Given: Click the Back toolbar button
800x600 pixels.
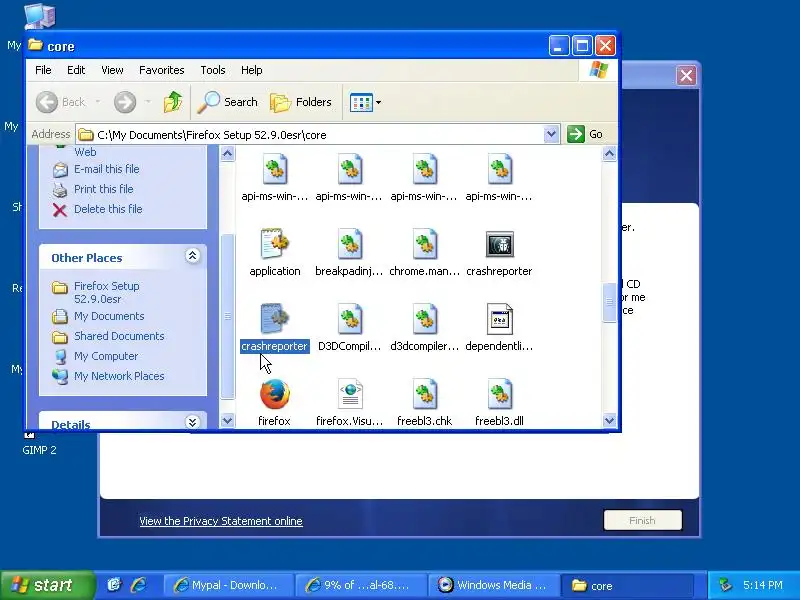Looking at the screenshot, I should (60, 102).
